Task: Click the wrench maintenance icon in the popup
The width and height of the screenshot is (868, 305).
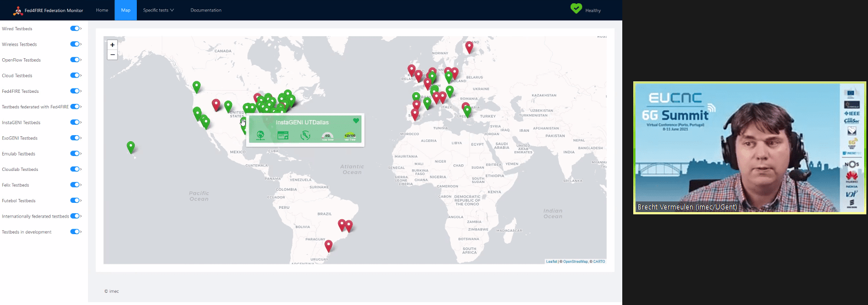Action: click(x=305, y=135)
